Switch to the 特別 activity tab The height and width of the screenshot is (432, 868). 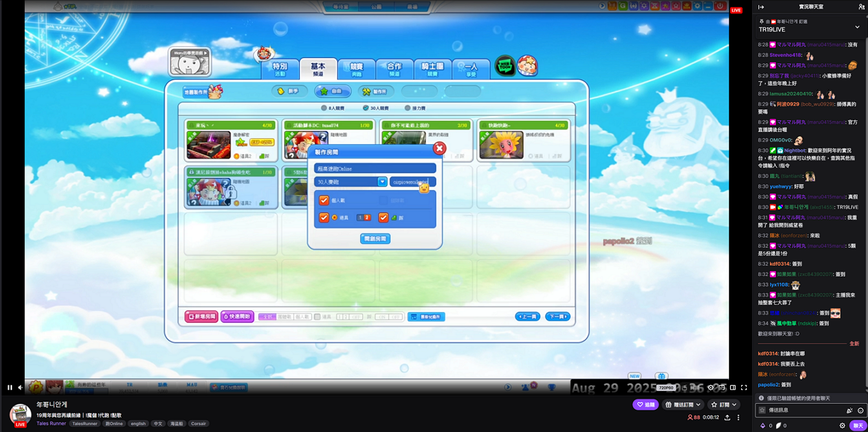pos(280,68)
